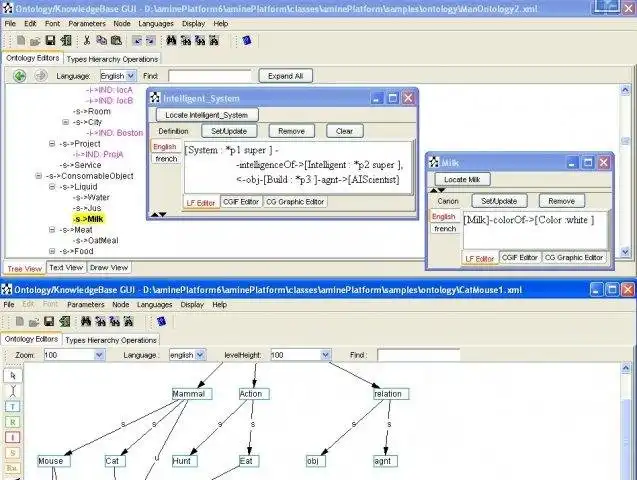Open CGIF Editor tab in Intelligent_System dialog
637x480 pixels.
click(241, 202)
